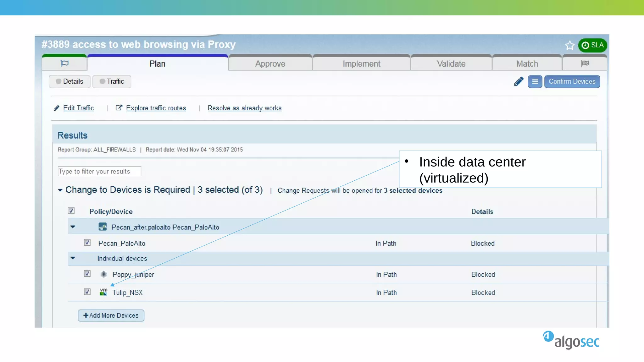Screen dimensions: 644x362
Task: Click Blocked status for Tulip_NSX
Action: (x=483, y=293)
